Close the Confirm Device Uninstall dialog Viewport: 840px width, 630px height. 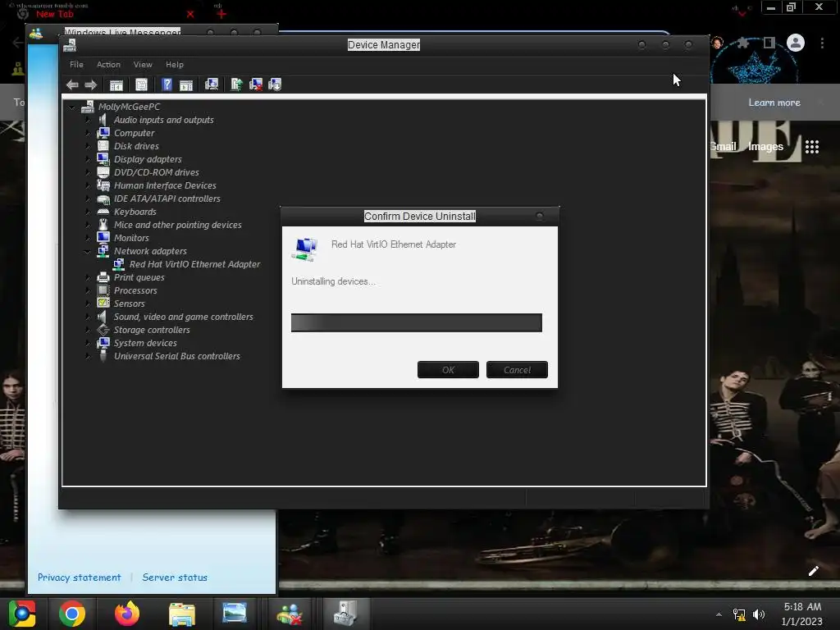tap(540, 216)
